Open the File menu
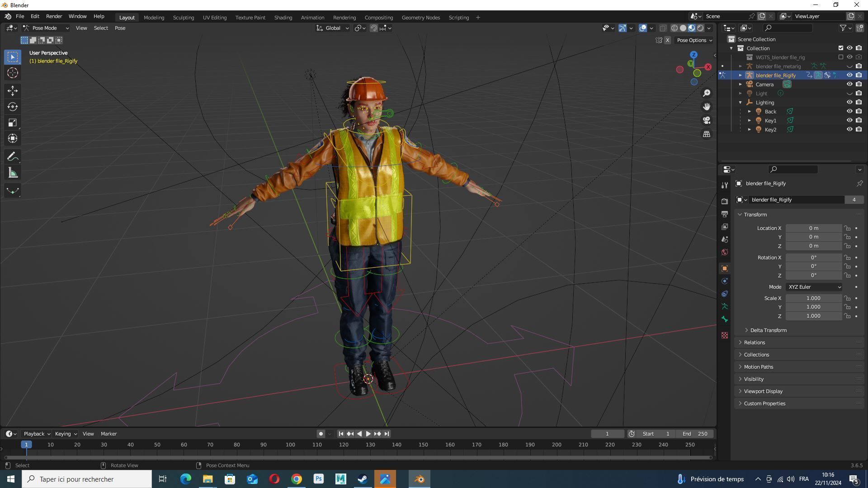The image size is (868, 488). pyautogui.click(x=20, y=16)
